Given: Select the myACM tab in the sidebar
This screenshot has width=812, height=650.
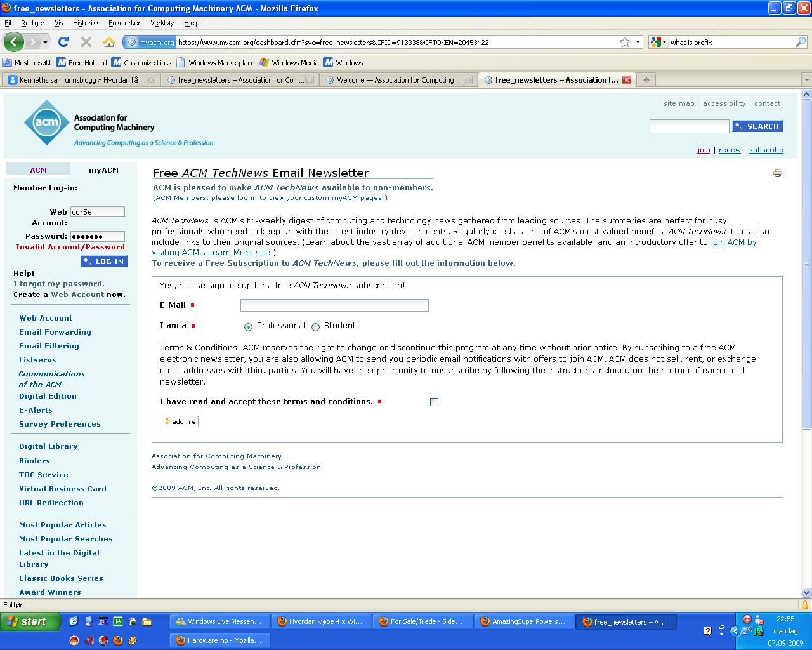Looking at the screenshot, I should pyautogui.click(x=103, y=170).
